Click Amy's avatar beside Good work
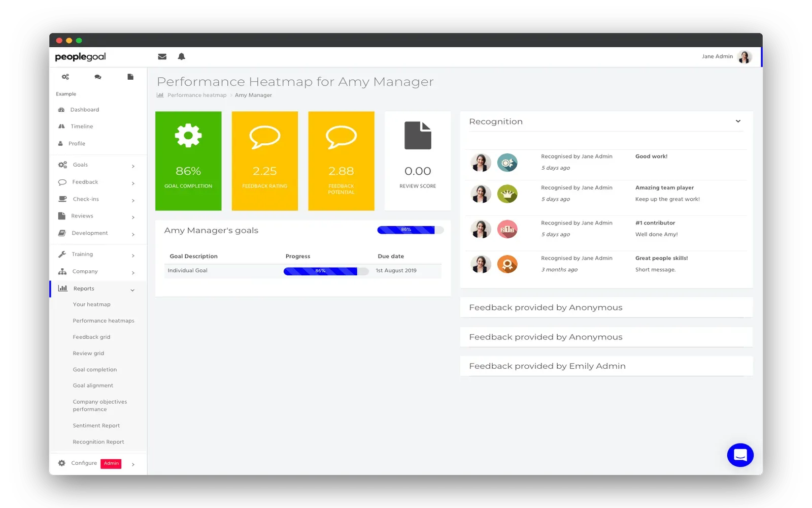Image resolution: width=812 pixels, height=508 pixels. pyautogui.click(x=481, y=163)
